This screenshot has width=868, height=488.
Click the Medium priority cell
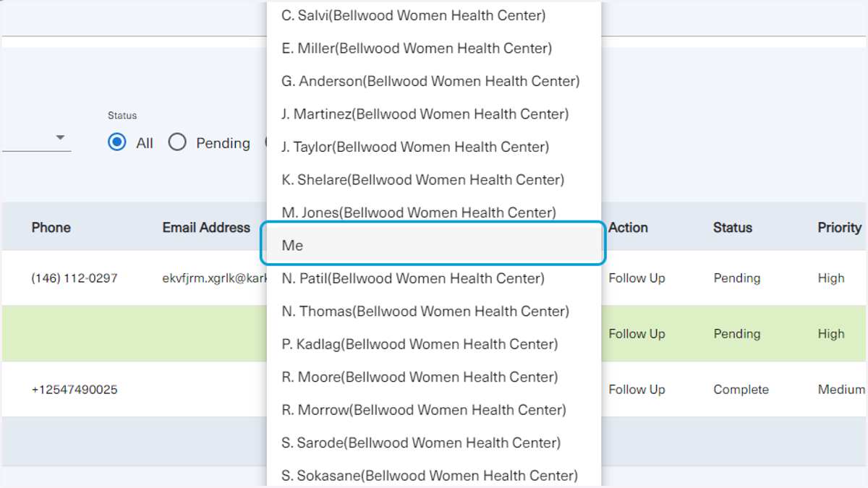tap(841, 390)
